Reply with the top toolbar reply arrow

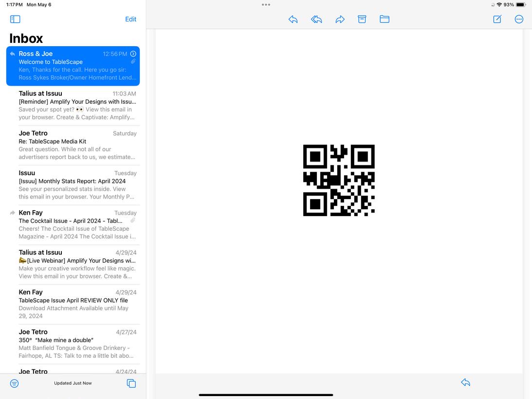tap(293, 19)
